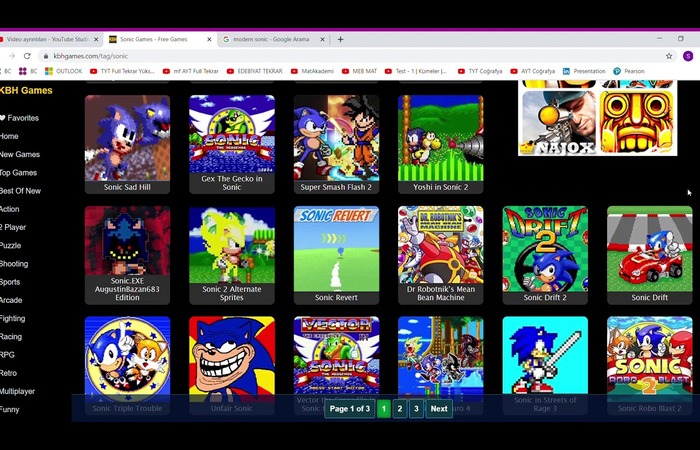The image size is (700, 450).
Task: Open Sonic.EXE AugustinBazan683 Edition game
Action: click(x=127, y=255)
